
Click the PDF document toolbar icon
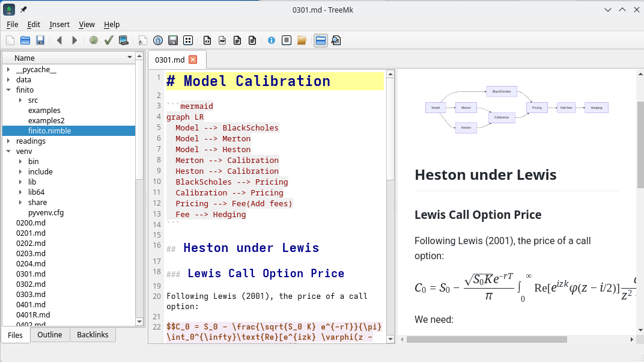pos(222,40)
